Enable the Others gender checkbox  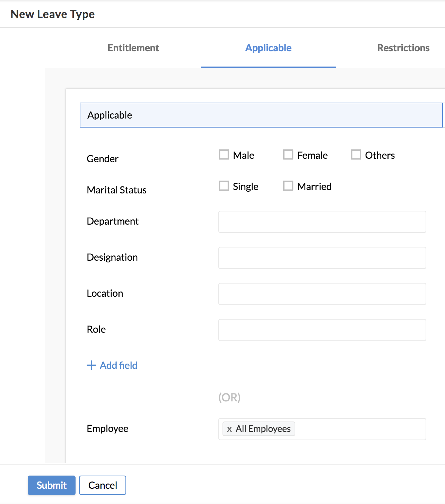tap(356, 155)
